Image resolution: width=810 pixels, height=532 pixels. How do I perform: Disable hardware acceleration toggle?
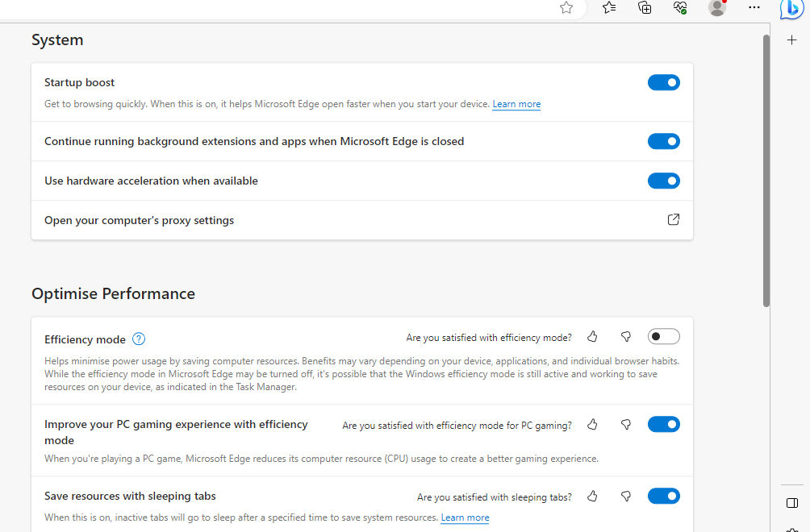click(x=664, y=181)
